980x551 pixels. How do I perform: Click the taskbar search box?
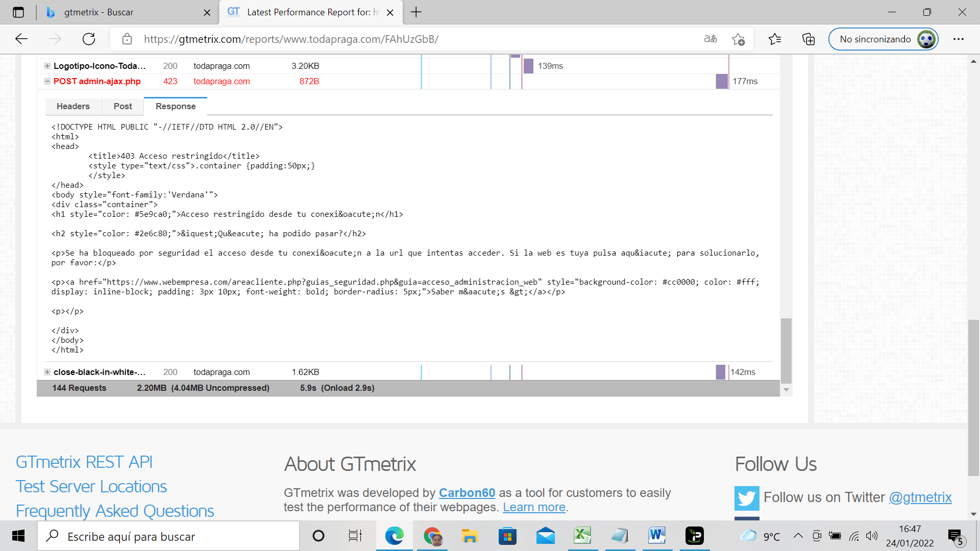pyautogui.click(x=168, y=536)
